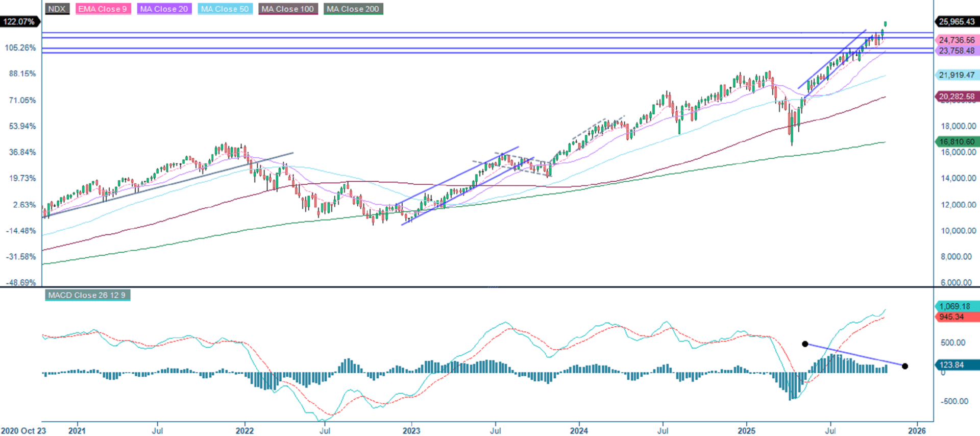
Task: Select the MA Close 200 indicator label
Action: click(353, 9)
